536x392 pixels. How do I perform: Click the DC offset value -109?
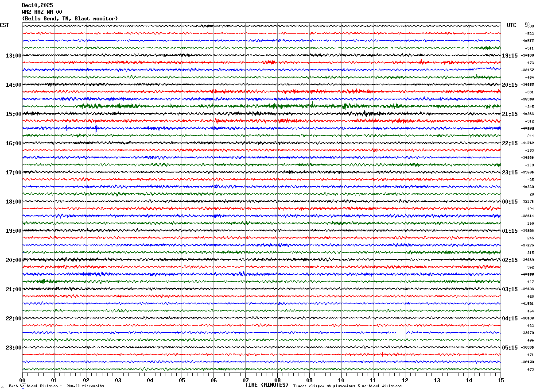529,165
